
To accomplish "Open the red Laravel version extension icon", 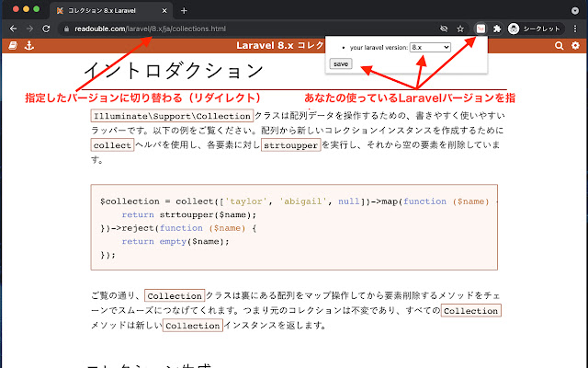I will click(x=481, y=29).
